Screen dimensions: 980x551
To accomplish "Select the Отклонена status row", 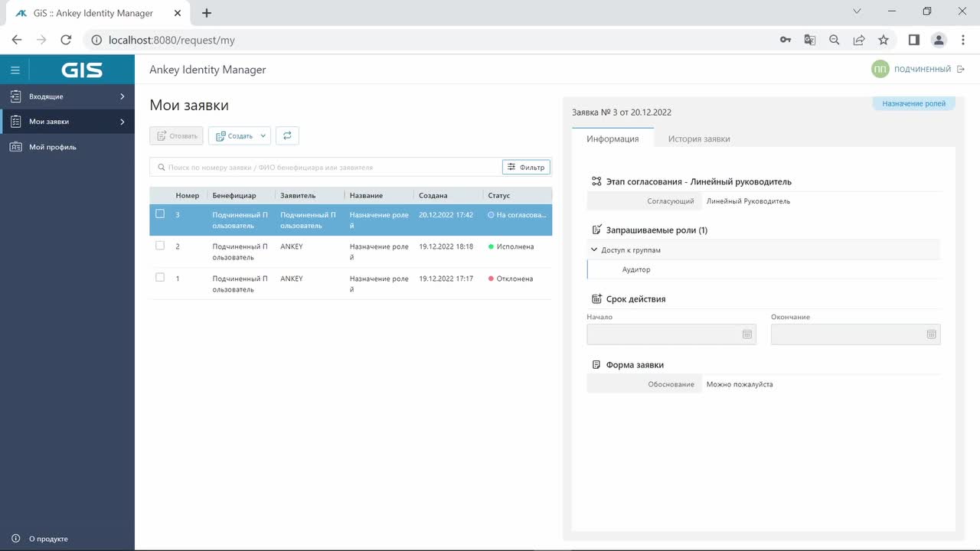I will coord(351,284).
